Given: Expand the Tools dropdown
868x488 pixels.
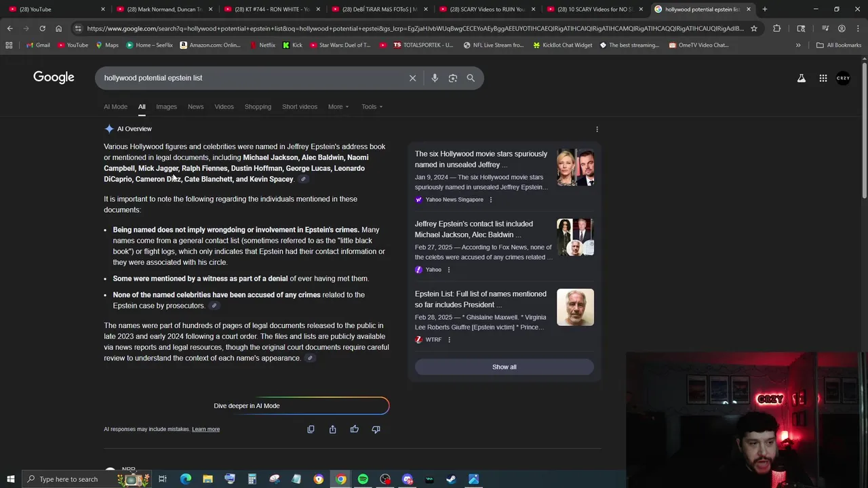Looking at the screenshot, I should (372, 106).
